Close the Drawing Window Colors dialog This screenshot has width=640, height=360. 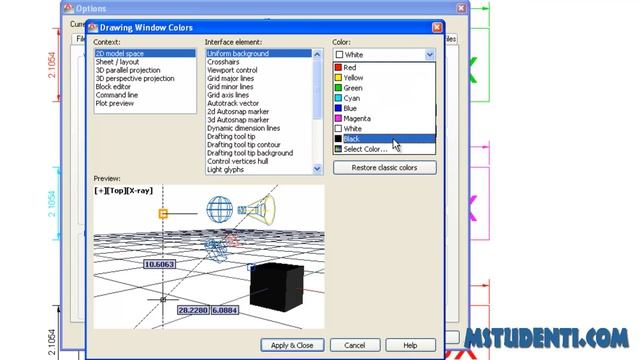point(437,27)
